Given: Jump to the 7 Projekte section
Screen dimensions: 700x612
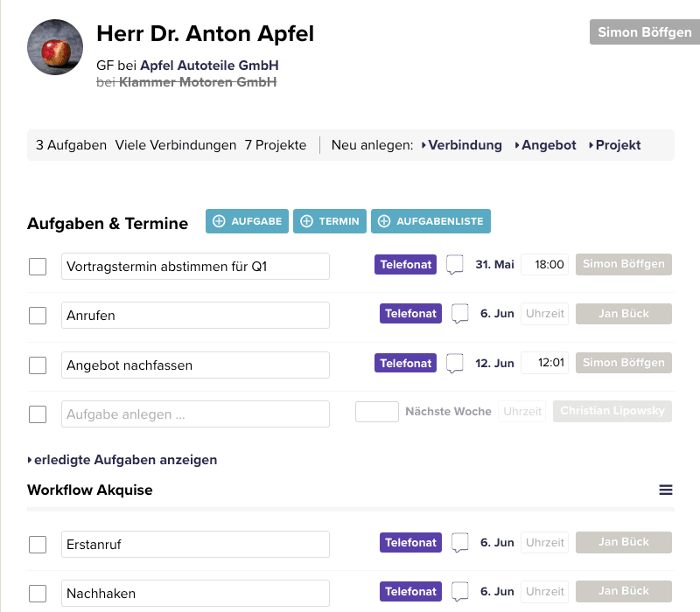Looking at the screenshot, I should (276, 145).
